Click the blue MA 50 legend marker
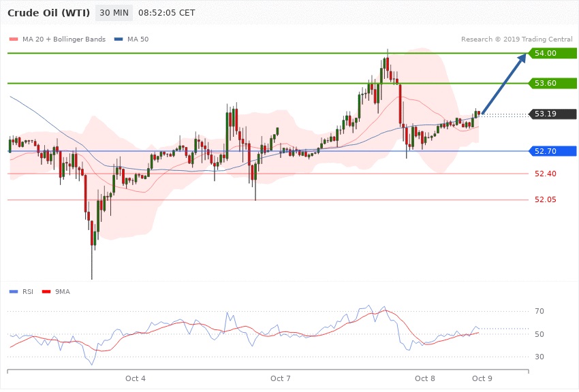579x392 pixels. pyautogui.click(x=119, y=39)
